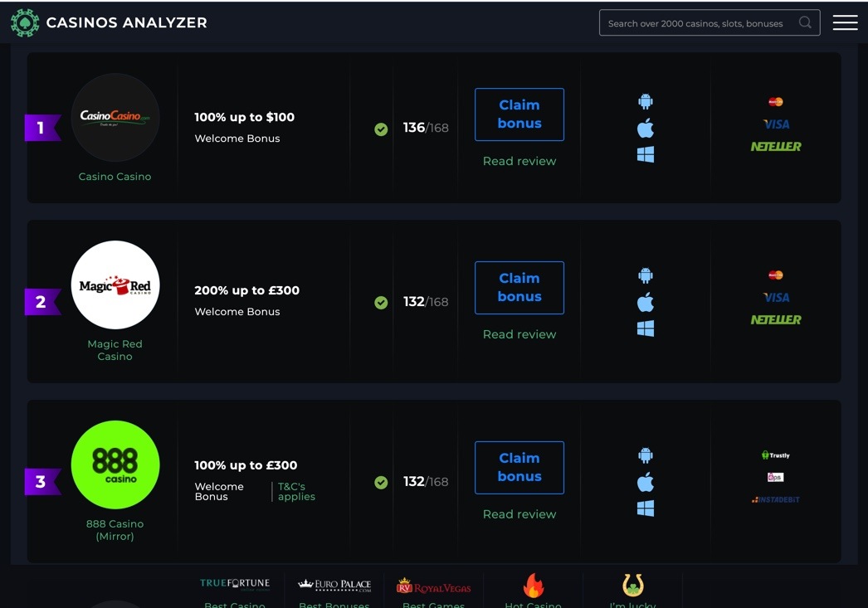Claim bonus for 888 Casino

(x=519, y=468)
